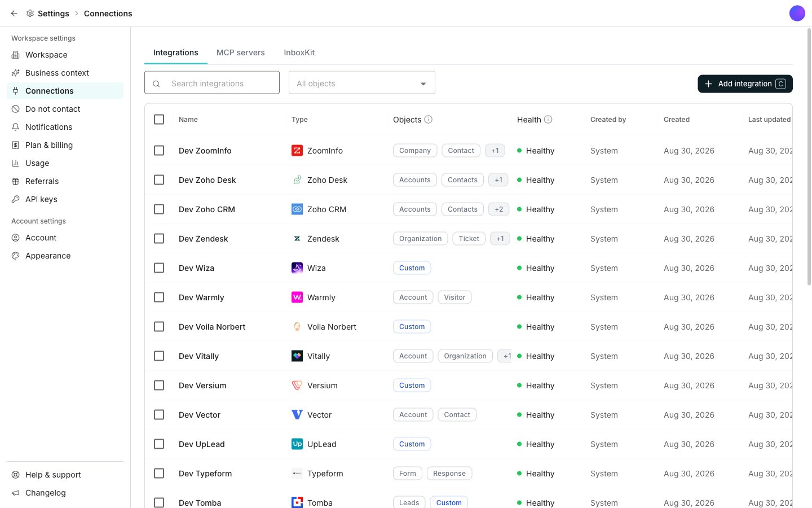Click the vertical page scrollbar
This screenshot has width=812, height=508.
point(809,157)
